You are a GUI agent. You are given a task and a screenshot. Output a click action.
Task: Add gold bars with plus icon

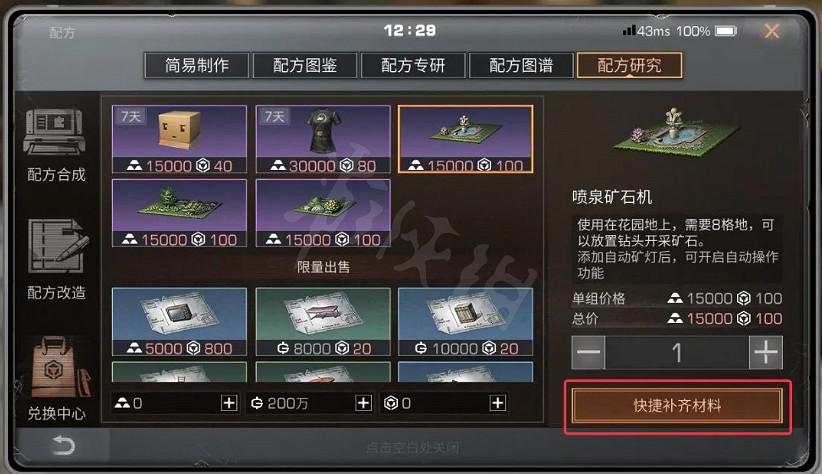[229, 403]
